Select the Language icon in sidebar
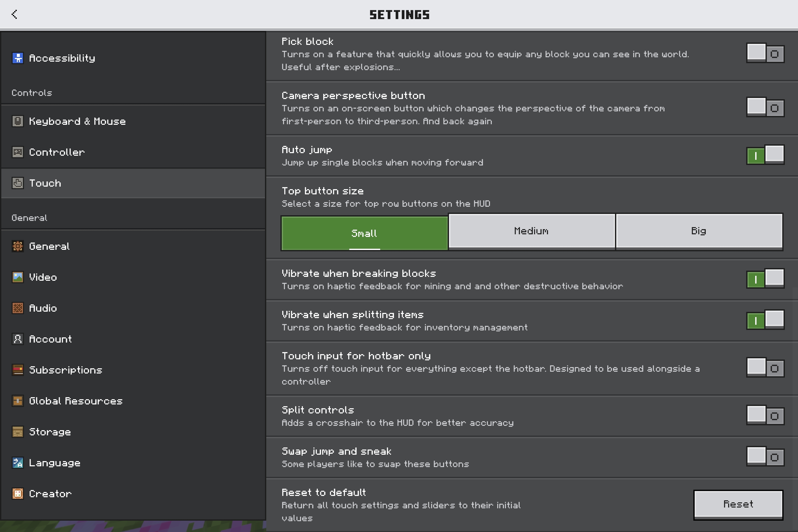798x532 pixels. [18, 463]
